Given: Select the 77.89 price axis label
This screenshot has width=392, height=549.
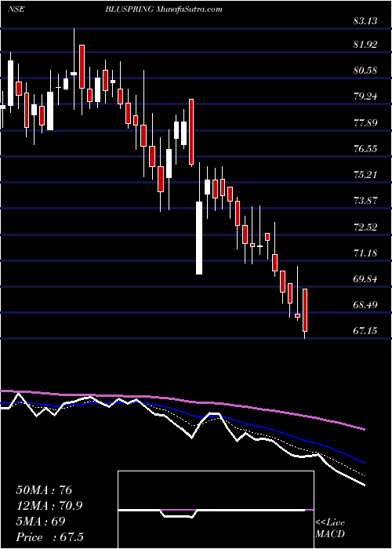Looking at the screenshot, I should 365,123.
